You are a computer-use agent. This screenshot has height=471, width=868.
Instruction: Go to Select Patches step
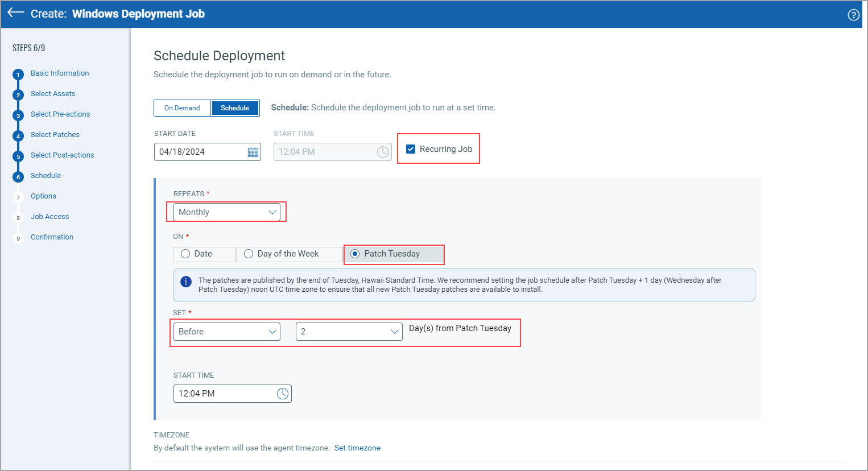[55, 135]
